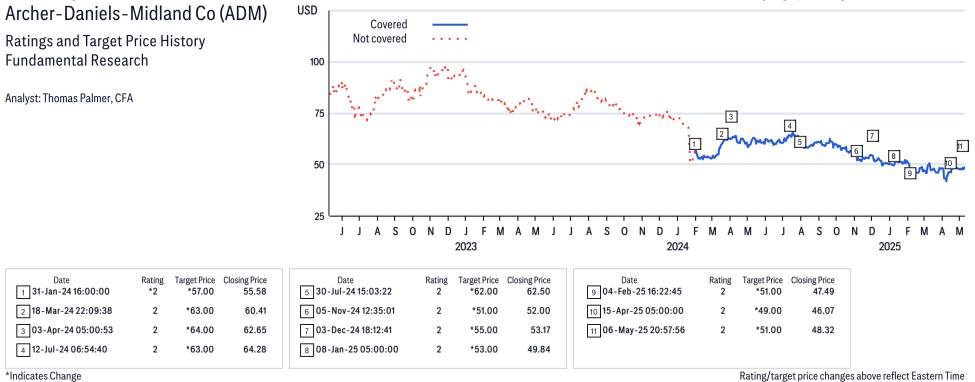Click table row date 30-Jul-24 15:03:22
Screen dimensions: 975x382
[353, 291]
